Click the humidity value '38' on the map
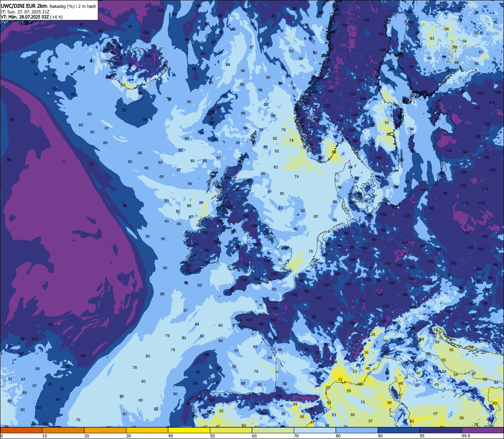 [373, 334]
